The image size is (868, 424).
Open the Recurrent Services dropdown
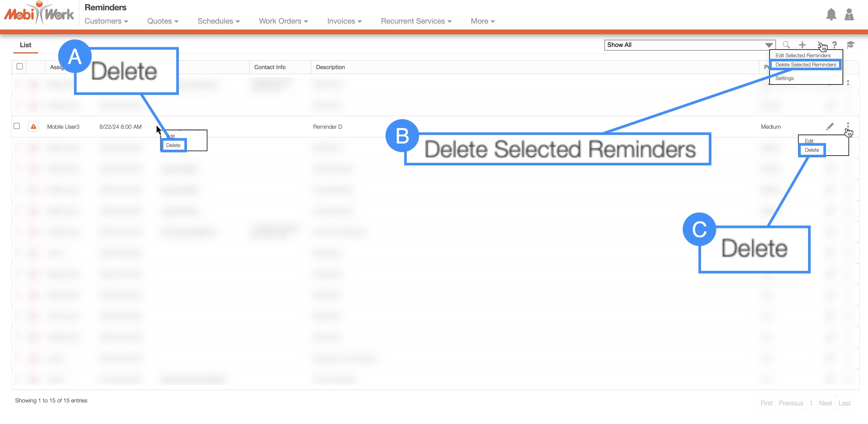pyautogui.click(x=416, y=21)
